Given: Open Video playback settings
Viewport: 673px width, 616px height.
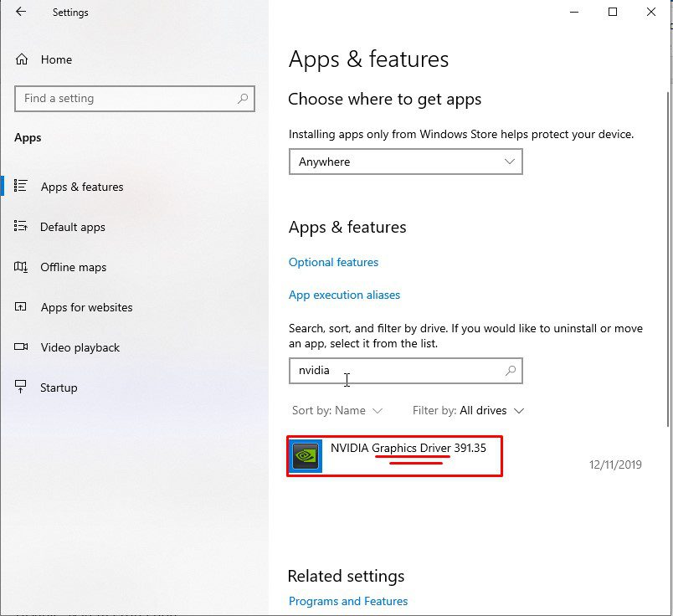Looking at the screenshot, I should (x=80, y=347).
